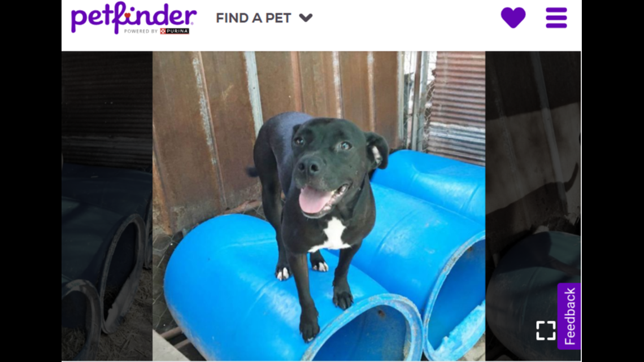Click the corrugated metal panel in photo
Viewport: 644px width, 362px height.
click(456, 107)
